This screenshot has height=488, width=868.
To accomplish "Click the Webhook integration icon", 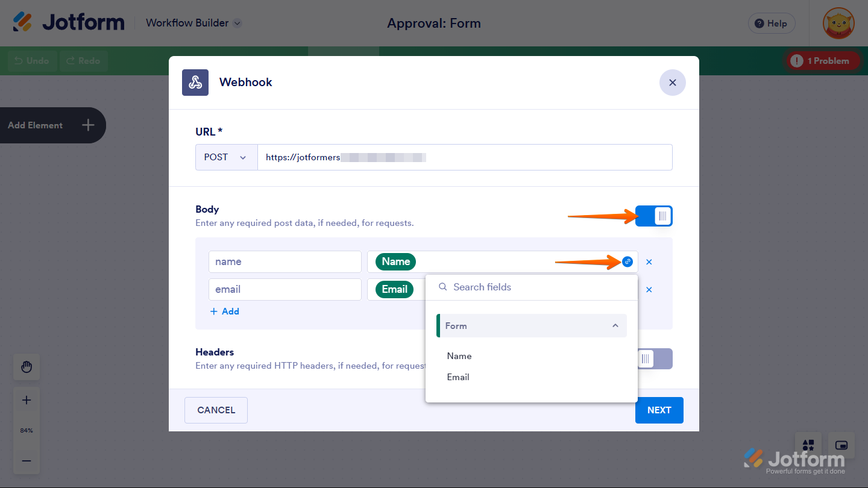I will click(x=195, y=82).
